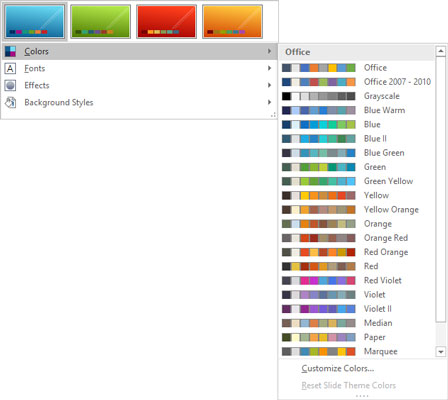Viewport: 448px width, 400px height.
Task: Choose the Blue Warm swatch strip
Action: point(319,110)
